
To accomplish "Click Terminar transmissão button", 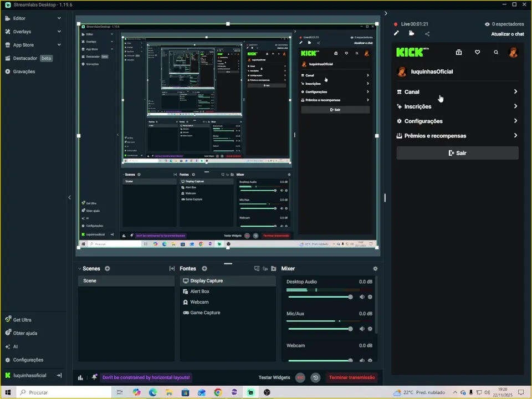I will (352, 377).
